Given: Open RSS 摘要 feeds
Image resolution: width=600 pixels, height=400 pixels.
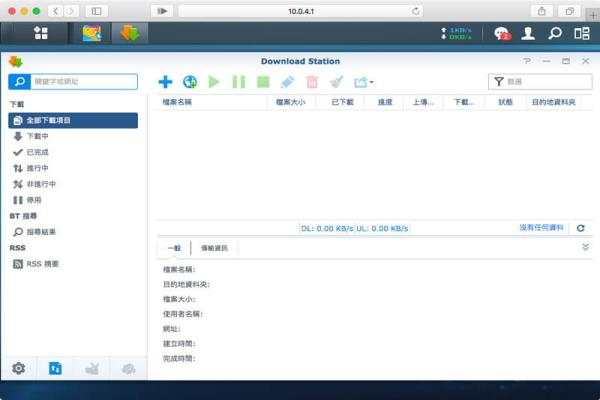Looking at the screenshot, I should click(x=73, y=264).
